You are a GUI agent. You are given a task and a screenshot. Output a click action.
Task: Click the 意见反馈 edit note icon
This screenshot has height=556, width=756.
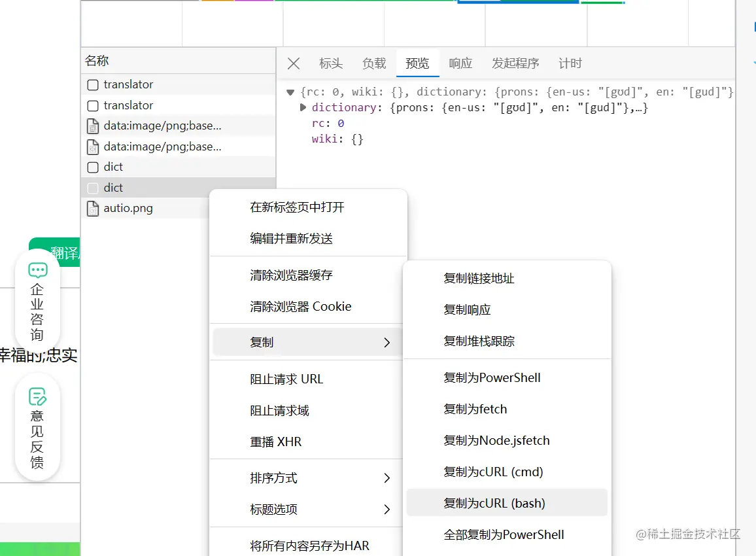coord(38,396)
